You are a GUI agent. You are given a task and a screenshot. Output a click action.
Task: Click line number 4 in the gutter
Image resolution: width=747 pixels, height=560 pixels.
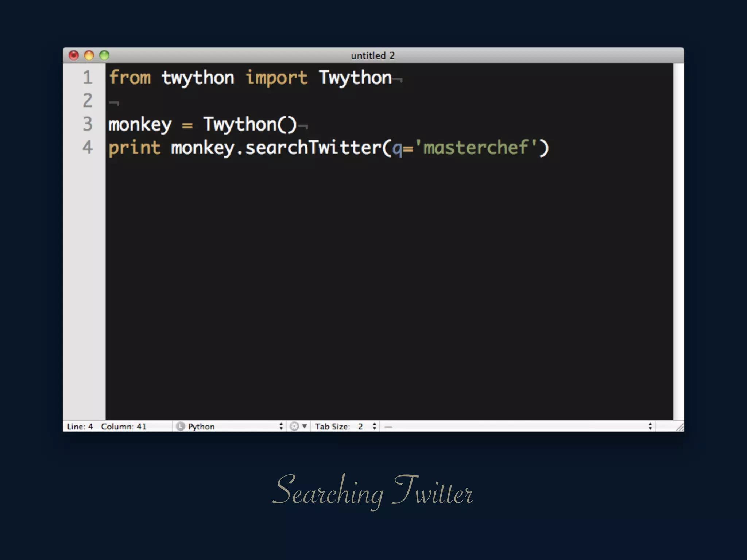tap(87, 148)
